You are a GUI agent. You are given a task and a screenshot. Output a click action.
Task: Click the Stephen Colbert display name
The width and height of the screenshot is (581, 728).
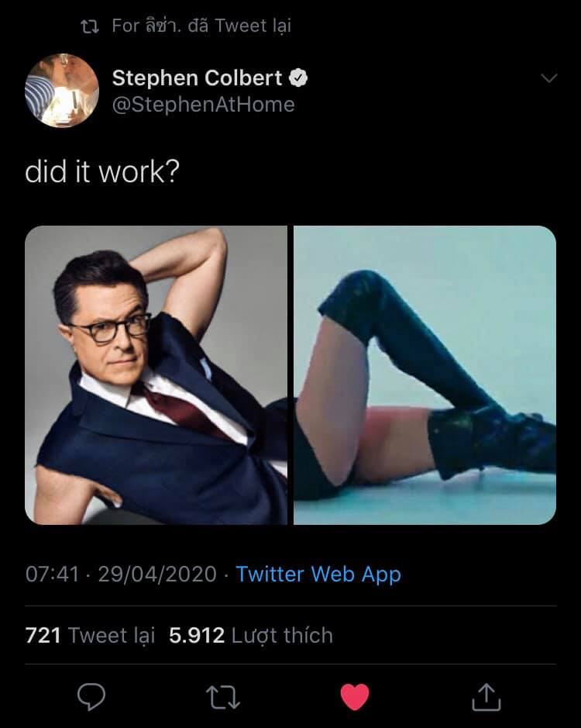coord(197,78)
